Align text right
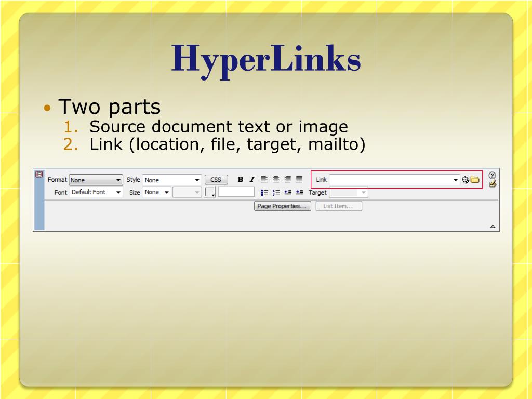 click(287, 179)
